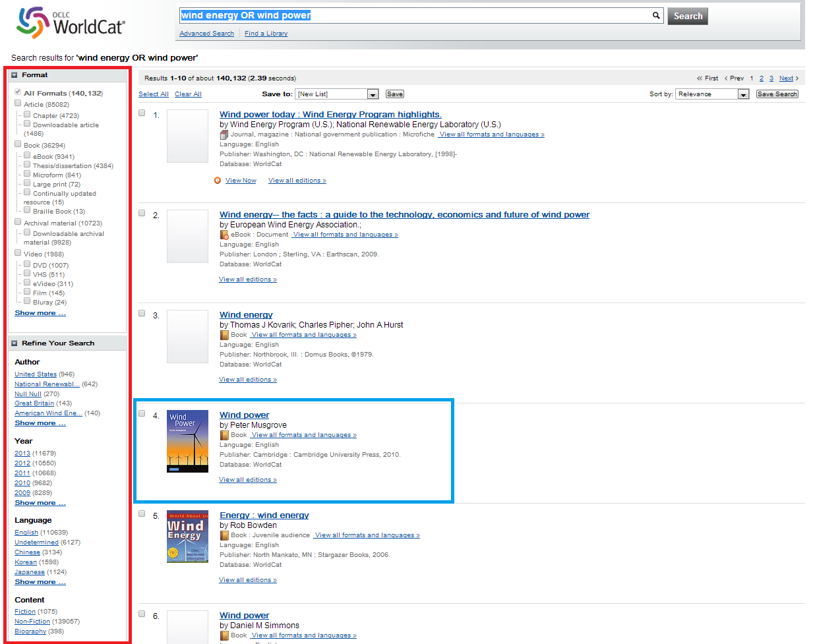The image size is (813, 644).
Task: Click the WorldCat logo
Action: 70,22
